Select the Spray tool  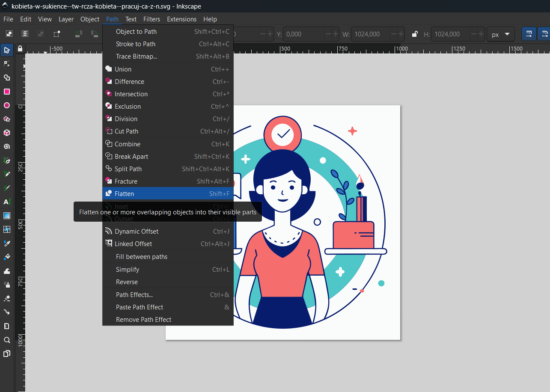pyautogui.click(x=7, y=285)
